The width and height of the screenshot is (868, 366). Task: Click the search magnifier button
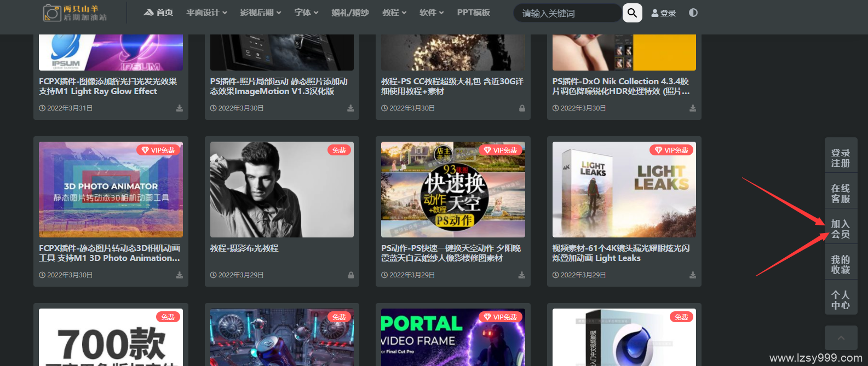pos(632,13)
